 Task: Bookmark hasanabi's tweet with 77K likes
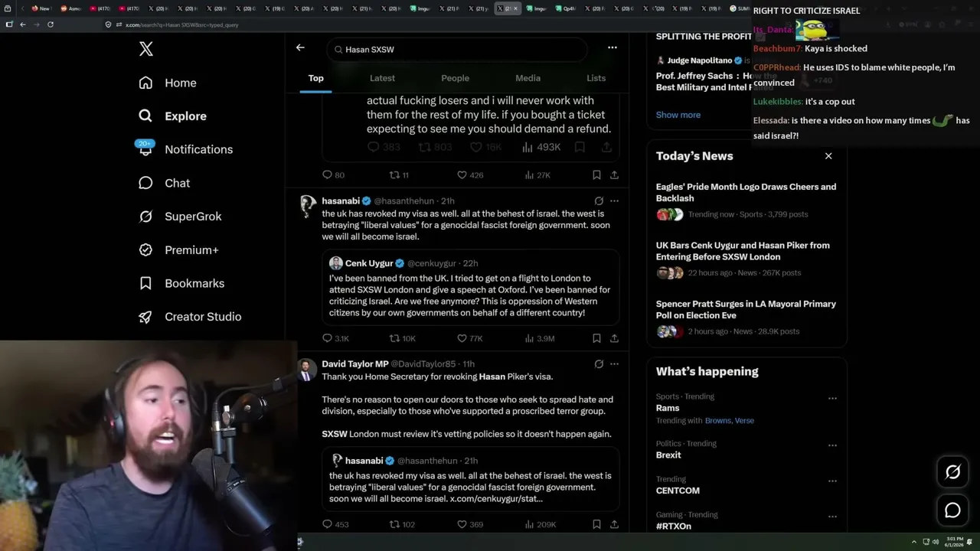pos(596,338)
